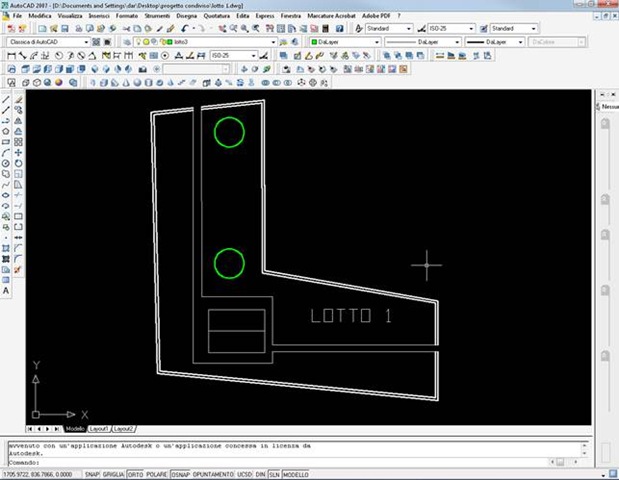
Task: Select the Line draw tool
Action: [6, 100]
